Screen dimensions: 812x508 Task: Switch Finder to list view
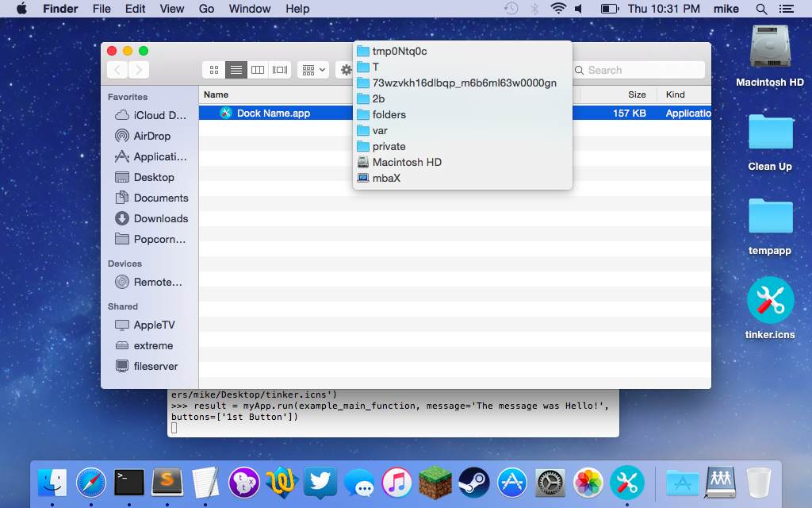tap(236, 70)
